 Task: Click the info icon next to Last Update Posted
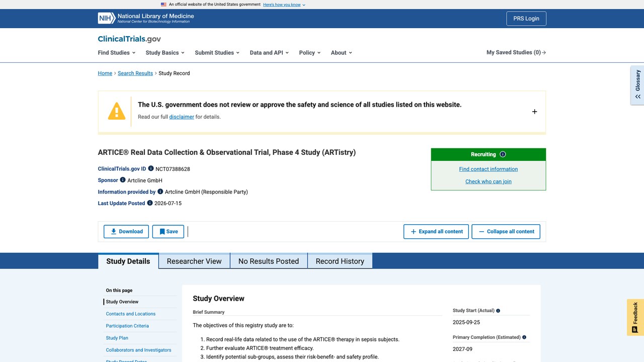point(150,203)
